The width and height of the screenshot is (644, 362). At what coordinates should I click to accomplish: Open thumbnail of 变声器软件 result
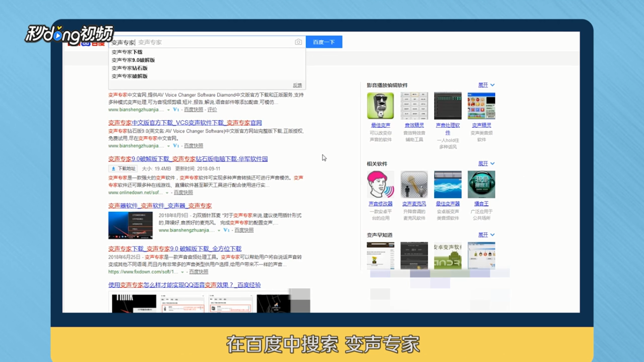coord(131,225)
